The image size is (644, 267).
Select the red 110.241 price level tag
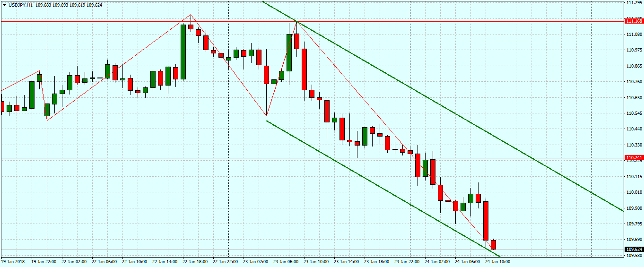tap(634, 158)
